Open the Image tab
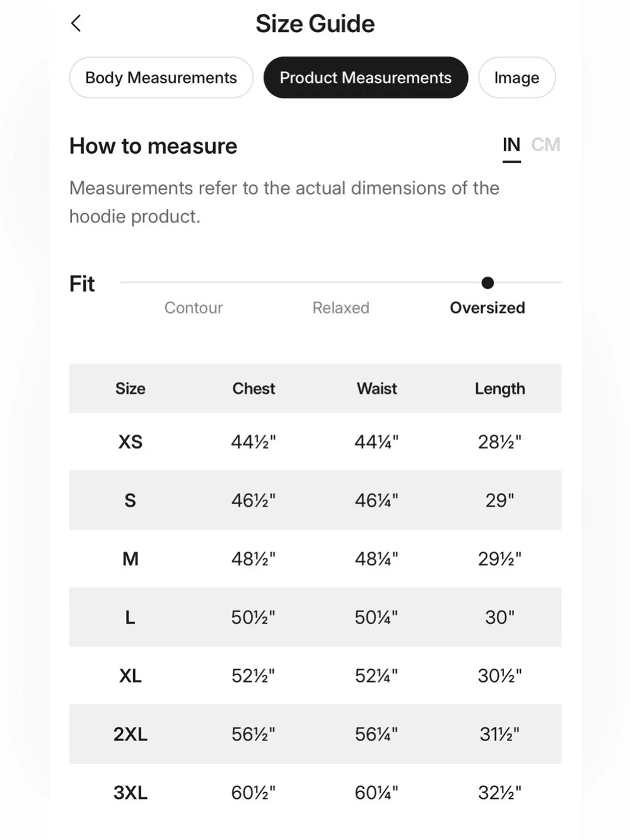Image resolution: width=630 pixels, height=840 pixels. [x=516, y=78]
